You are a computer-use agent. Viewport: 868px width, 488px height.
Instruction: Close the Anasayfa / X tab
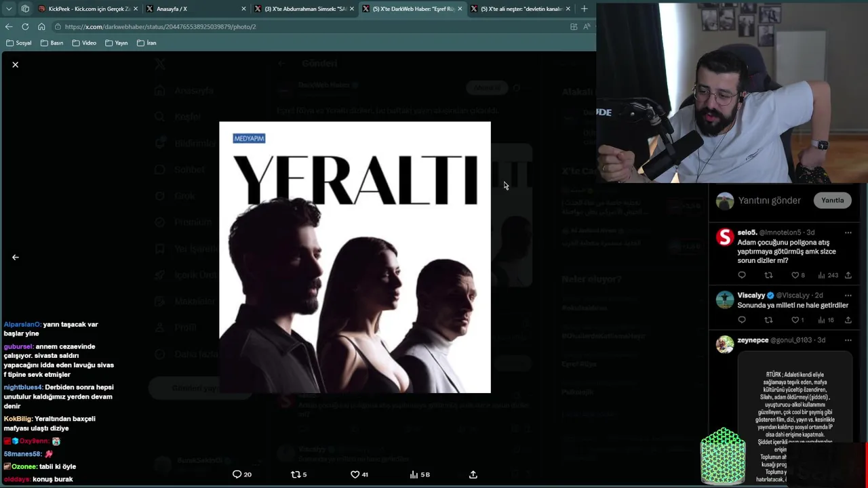243,9
